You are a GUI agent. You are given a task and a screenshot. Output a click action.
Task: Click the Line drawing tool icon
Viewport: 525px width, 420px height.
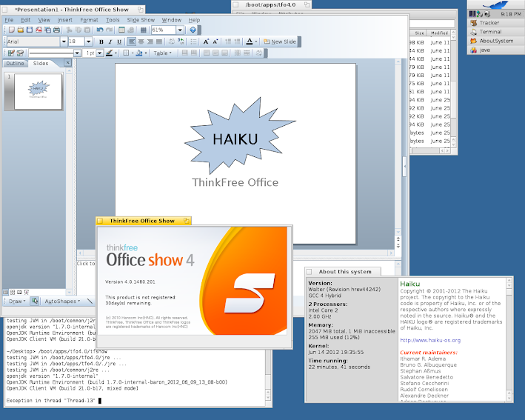(x=90, y=301)
